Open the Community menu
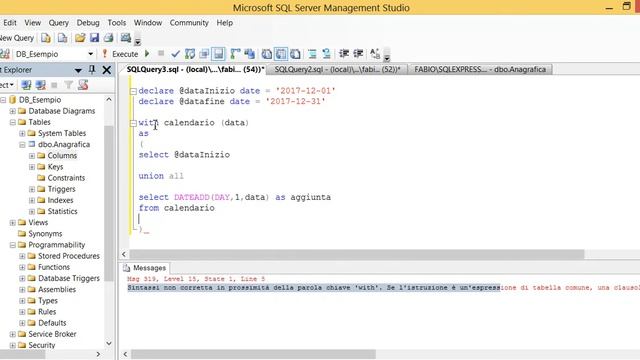The image size is (640, 360). [x=189, y=23]
